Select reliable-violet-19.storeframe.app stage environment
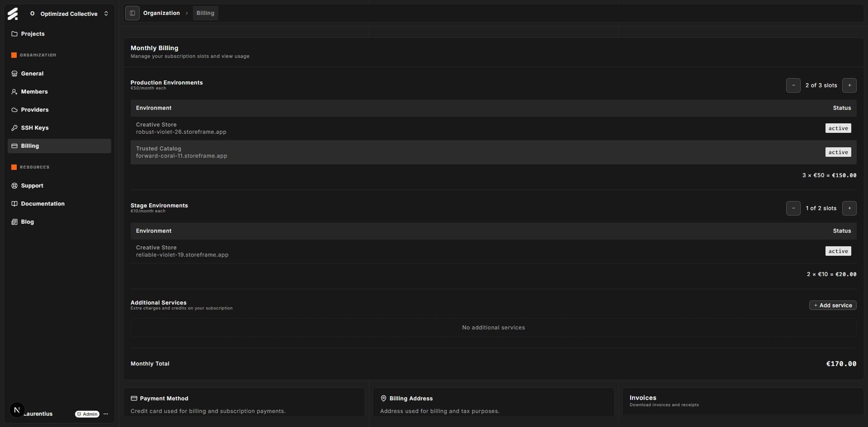This screenshot has height=427, width=868. (493, 251)
